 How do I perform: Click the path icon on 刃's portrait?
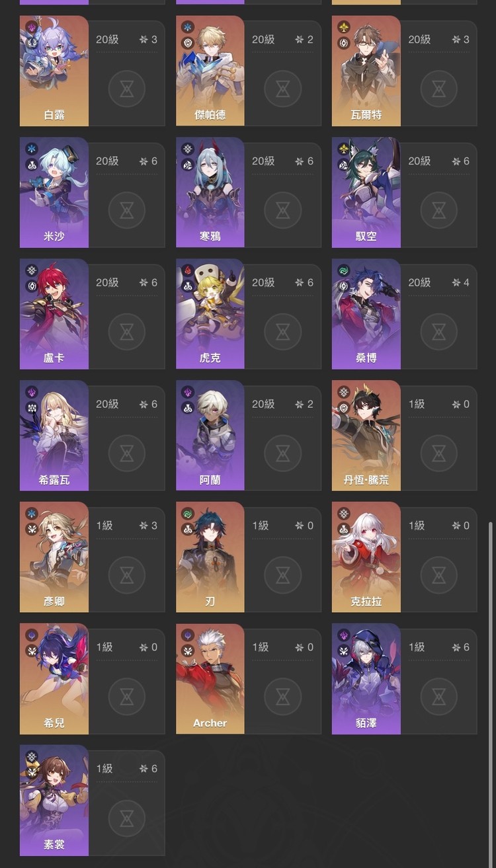click(x=187, y=530)
